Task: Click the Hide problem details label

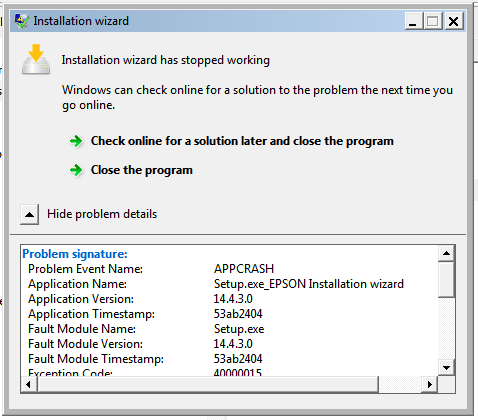Action: pyautogui.click(x=102, y=214)
